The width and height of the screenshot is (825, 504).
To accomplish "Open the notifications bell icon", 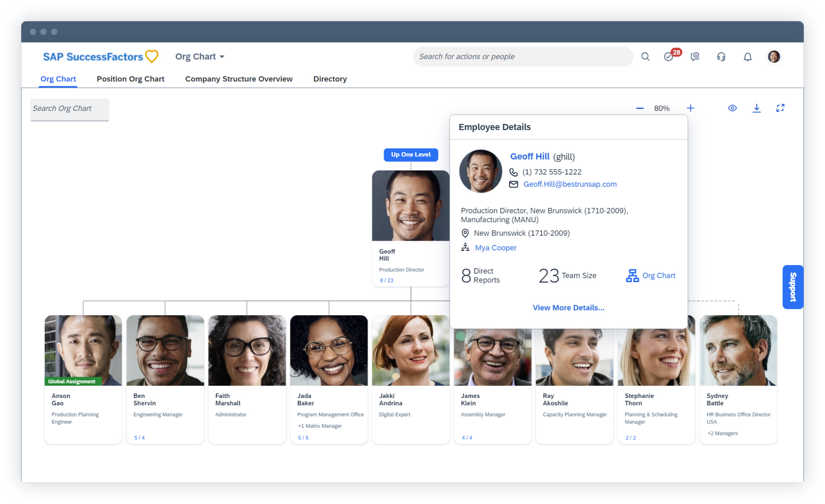I will [x=748, y=56].
